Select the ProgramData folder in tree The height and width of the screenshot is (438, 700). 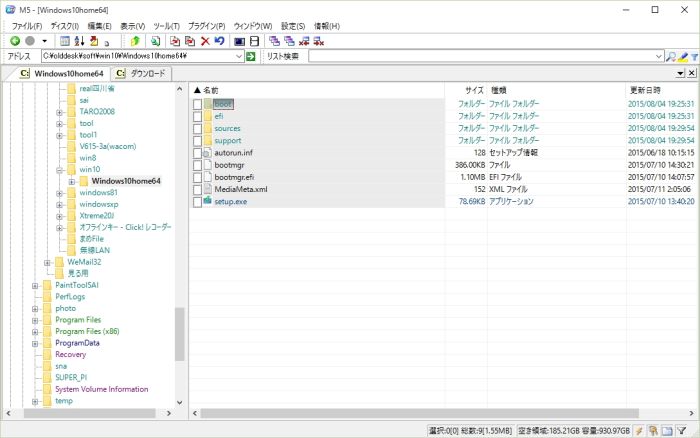pos(77,343)
